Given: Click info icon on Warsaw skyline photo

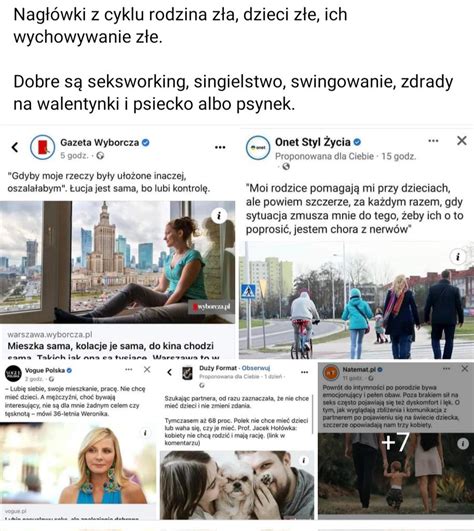Looking at the screenshot, I should (219, 215).
